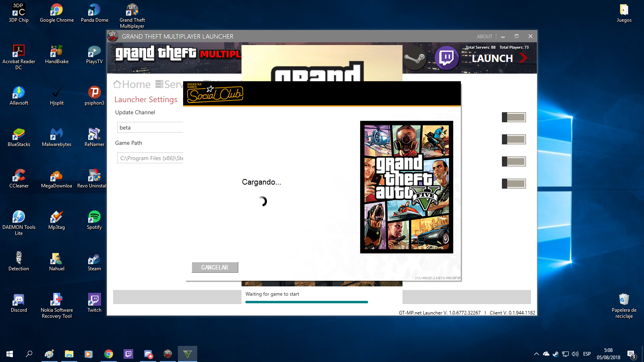Select the BlueStacks desktop icon
The height and width of the screenshot is (362, 644).
[x=19, y=137]
